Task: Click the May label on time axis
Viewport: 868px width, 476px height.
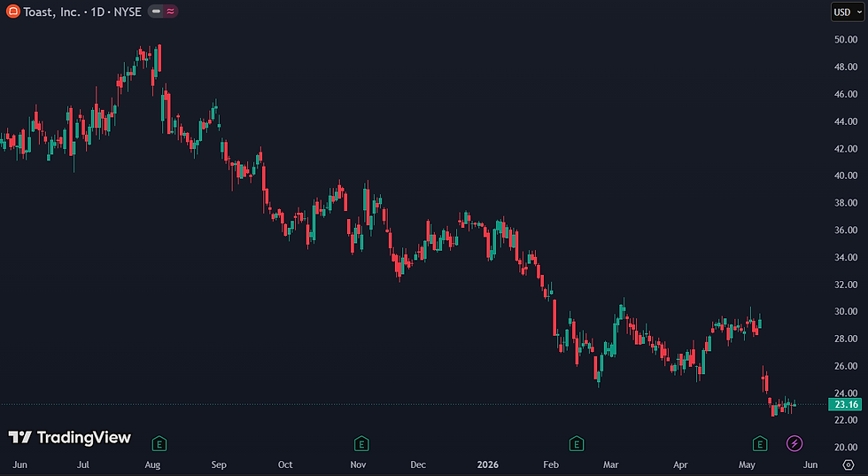Action: 747,464
